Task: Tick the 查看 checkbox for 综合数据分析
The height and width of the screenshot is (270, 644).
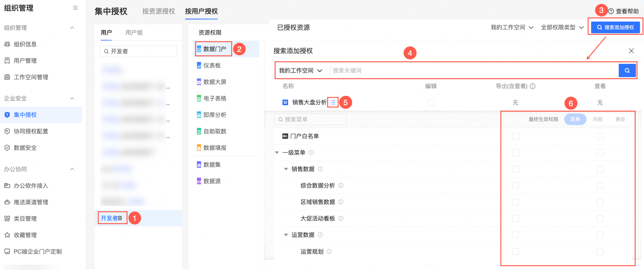Action: [x=600, y=185]
